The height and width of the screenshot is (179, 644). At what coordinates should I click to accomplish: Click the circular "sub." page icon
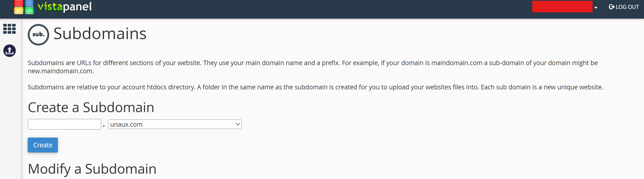pos(38,34)
